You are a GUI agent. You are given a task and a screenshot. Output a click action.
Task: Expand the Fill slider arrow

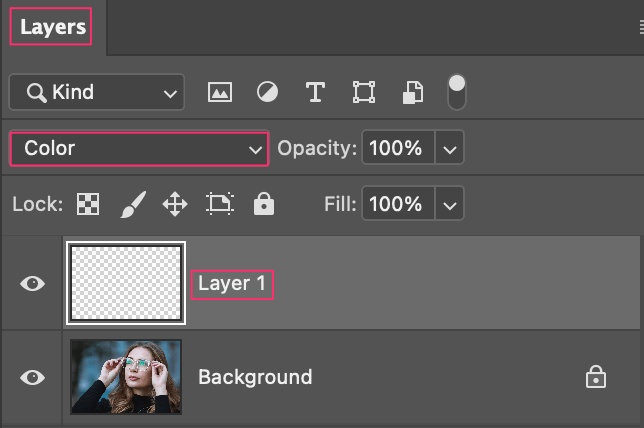[450, 203]
